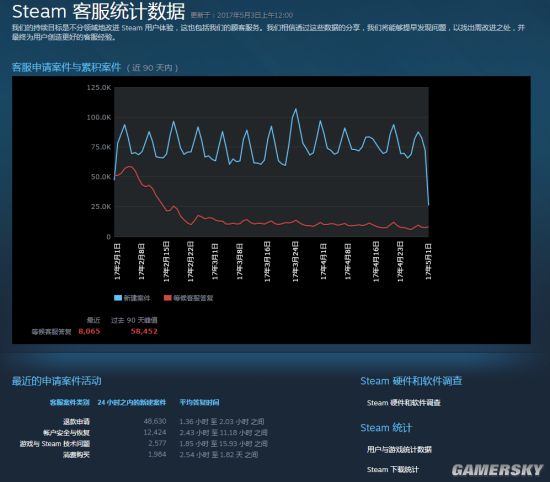Click the 最近的申请案件活动 heading
This screenshot has width=550, height=482.
pyautogui.click(x=56, y=381)
